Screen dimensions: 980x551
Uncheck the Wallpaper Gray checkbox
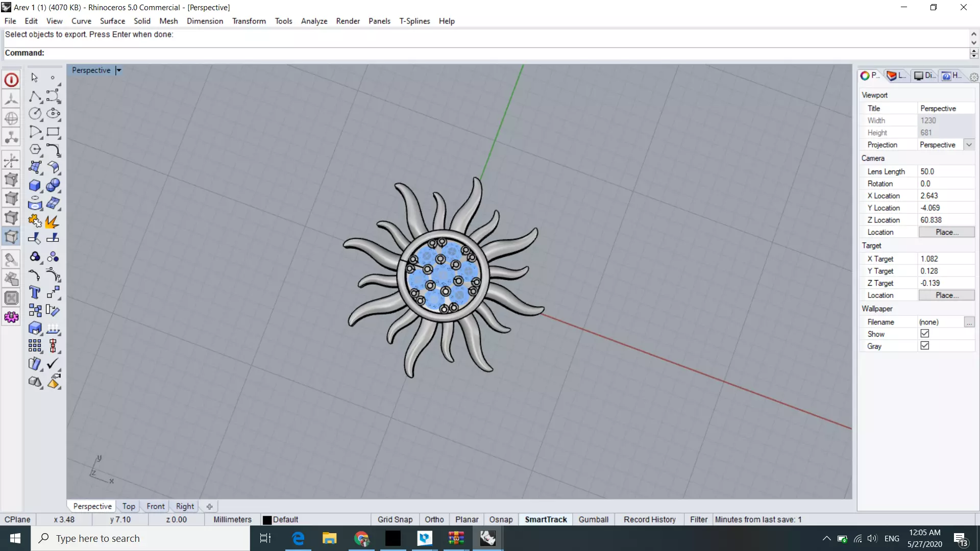coord(924,346)
